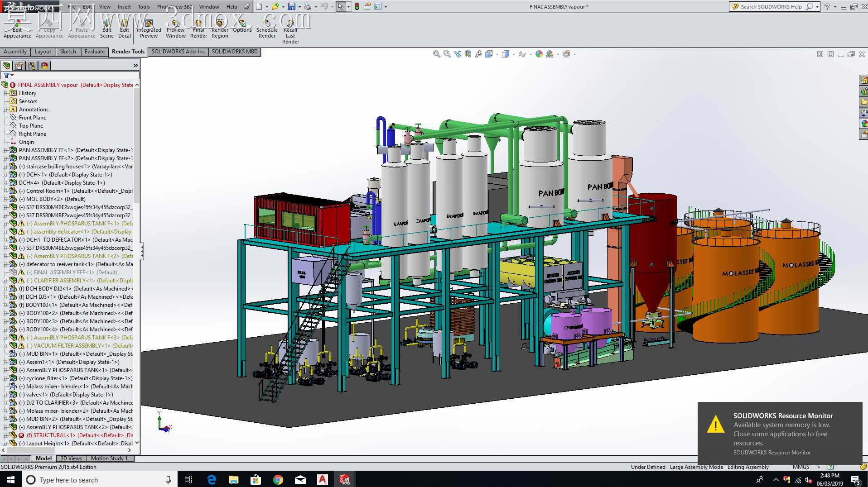Expand FeatureManager panel chevron
The height and width of the screenshot is (487, 868).
click(135, 66)
